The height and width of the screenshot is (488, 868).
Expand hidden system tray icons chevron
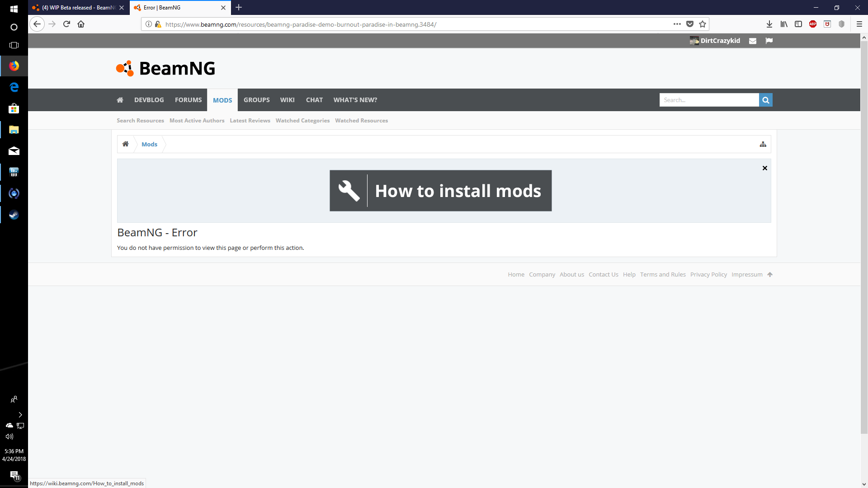[20, 415]
